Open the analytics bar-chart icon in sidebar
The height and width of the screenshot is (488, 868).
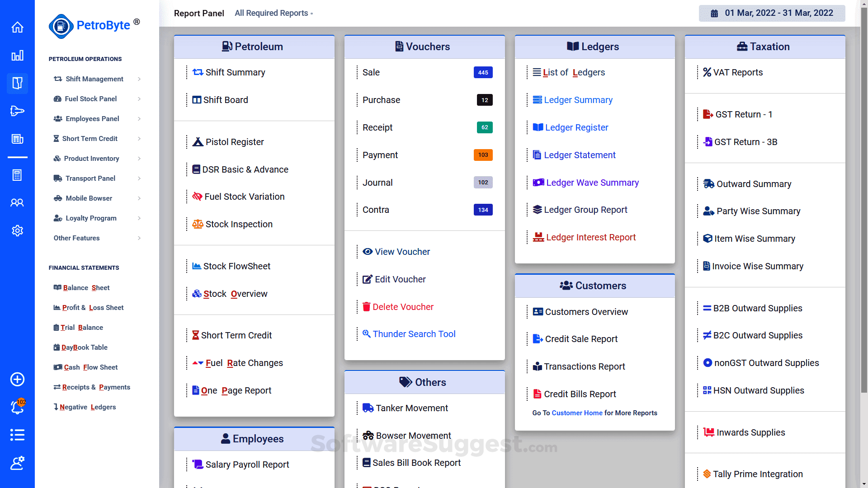17,56
